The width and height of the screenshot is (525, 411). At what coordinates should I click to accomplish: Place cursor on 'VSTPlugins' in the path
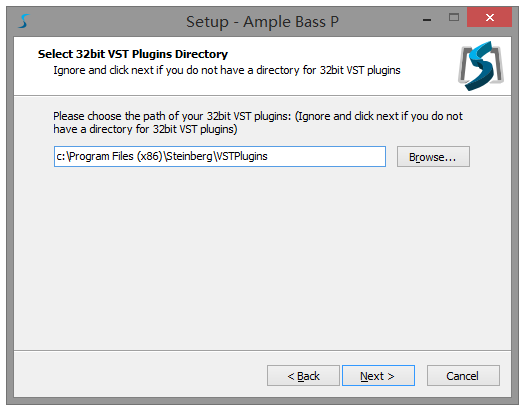241,156
